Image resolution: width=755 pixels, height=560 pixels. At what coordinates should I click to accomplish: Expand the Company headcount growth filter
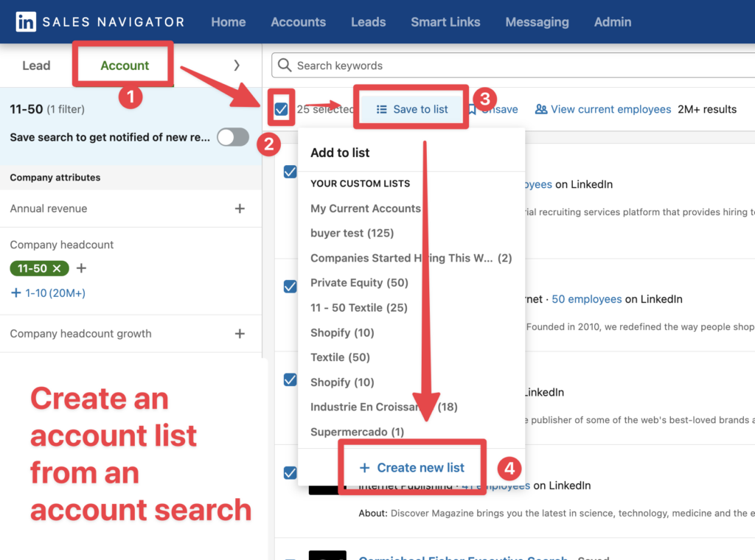tap(240, 333)
